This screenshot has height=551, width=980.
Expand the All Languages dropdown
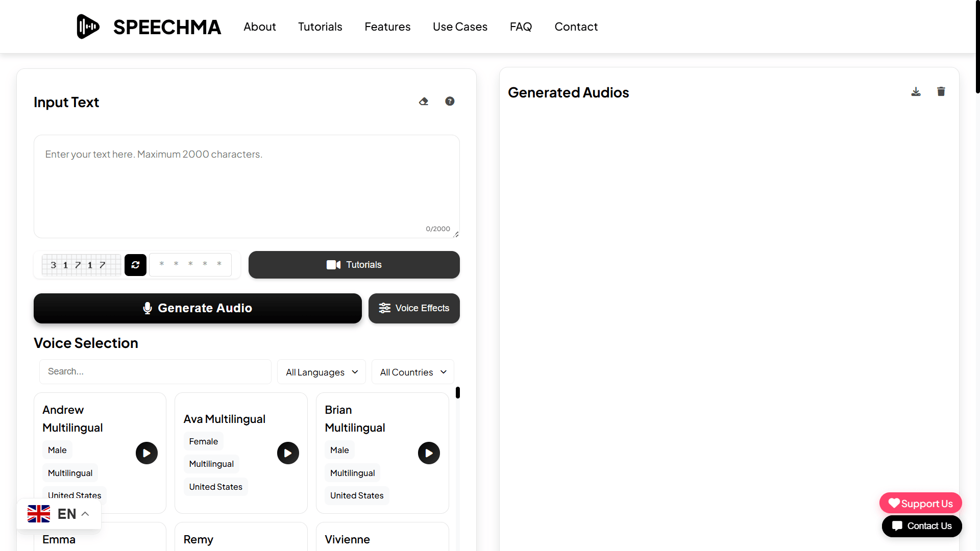tap(322, 372)
